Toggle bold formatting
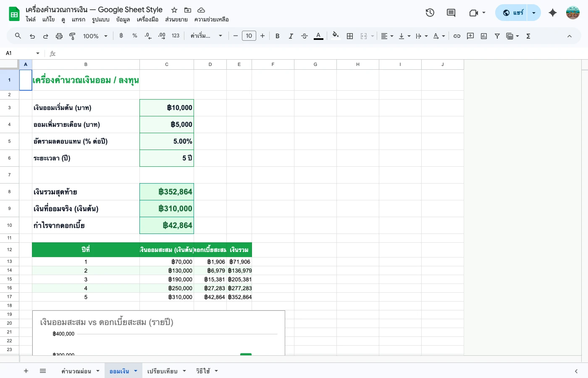This screenshot has height=378, width=588. tap(277, 36)
